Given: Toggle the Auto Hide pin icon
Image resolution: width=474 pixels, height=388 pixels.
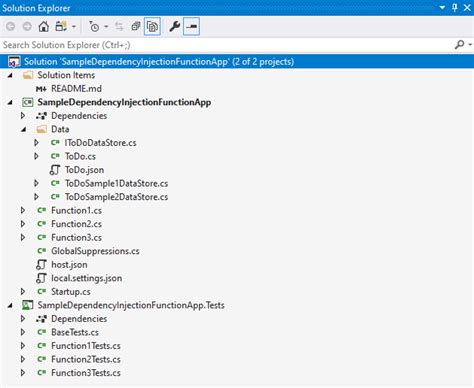Looking at the screenshot, I should pyautogui.click(x=455, y=7).
